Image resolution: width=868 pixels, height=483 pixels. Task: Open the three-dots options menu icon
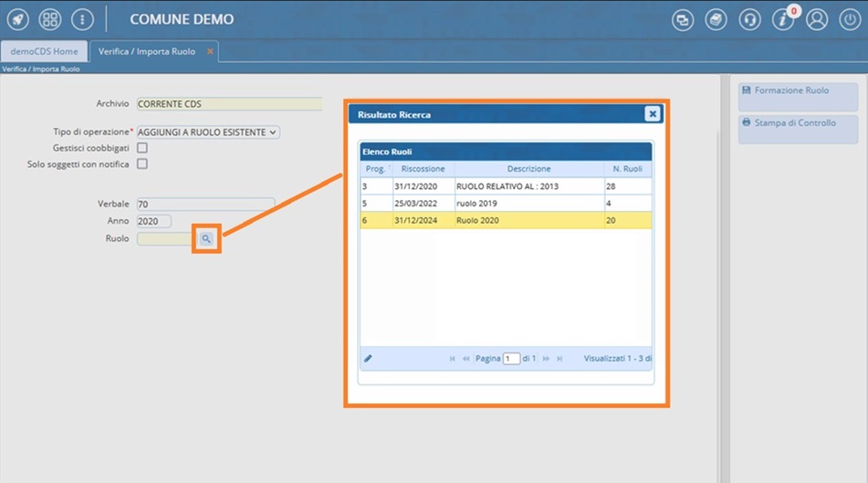pos(82,19)
